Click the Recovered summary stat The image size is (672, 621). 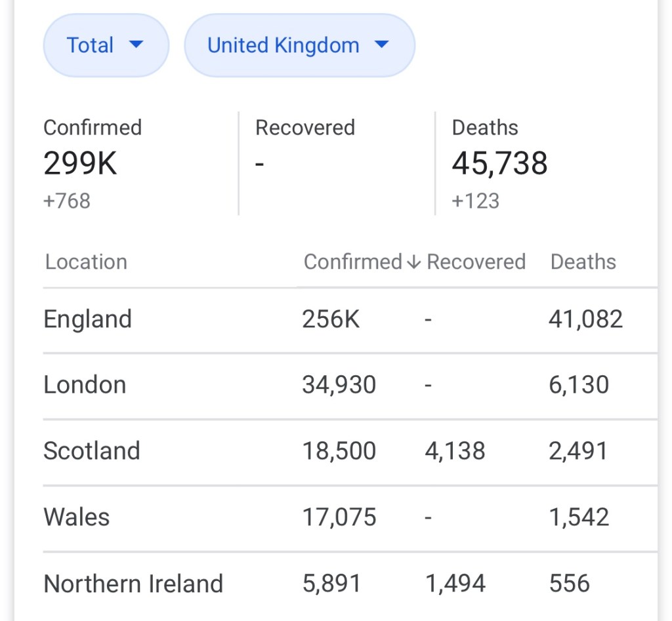click(x=305, y=128)
